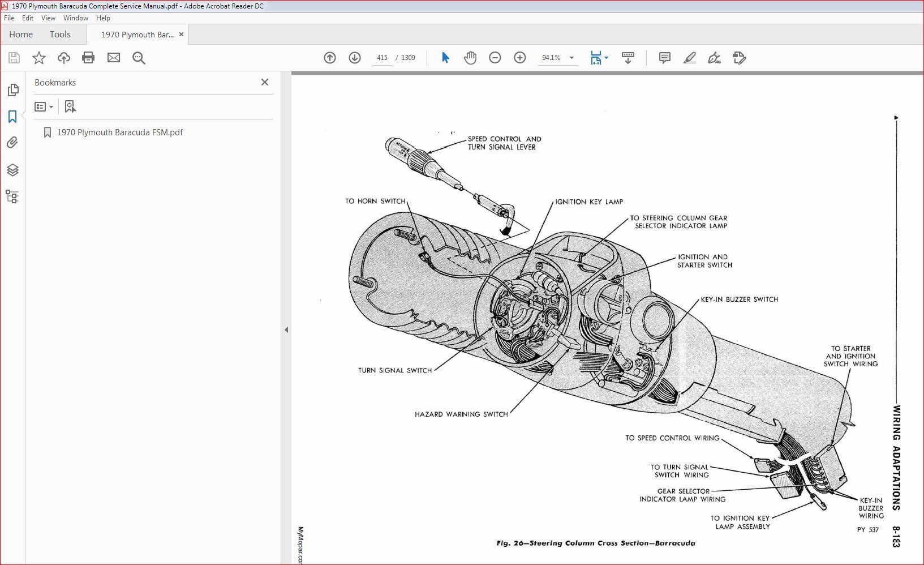Click the total page count 1309
Image resolution: width=924 pixels, height=565 pixels.
coord(408,58)
